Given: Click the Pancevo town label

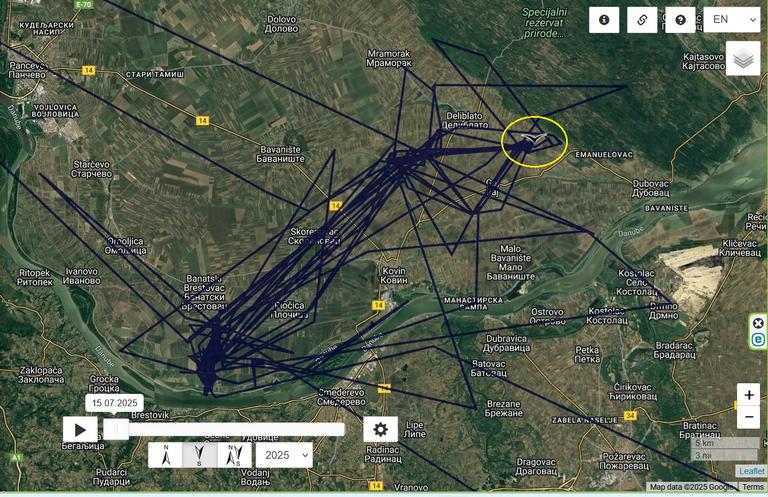Looking at the screenshot, I should click(x=27, y=70).
